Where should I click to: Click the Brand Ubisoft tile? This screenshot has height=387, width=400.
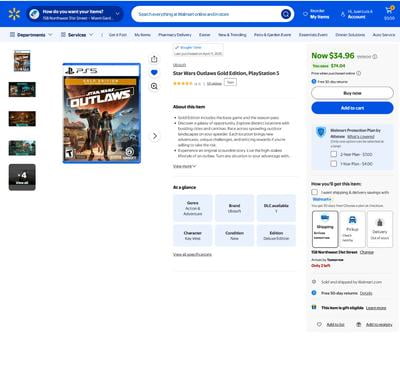(x=234, y=208)
